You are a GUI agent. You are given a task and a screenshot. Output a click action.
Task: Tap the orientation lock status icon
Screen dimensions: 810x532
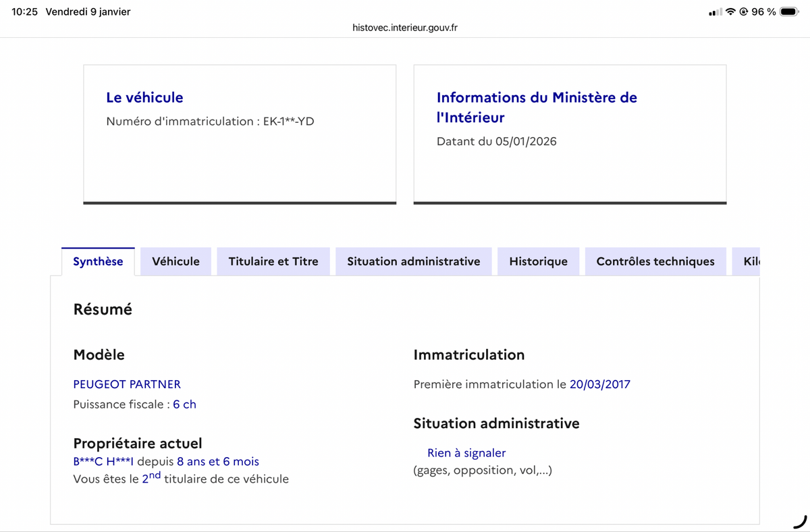(743, 12)
